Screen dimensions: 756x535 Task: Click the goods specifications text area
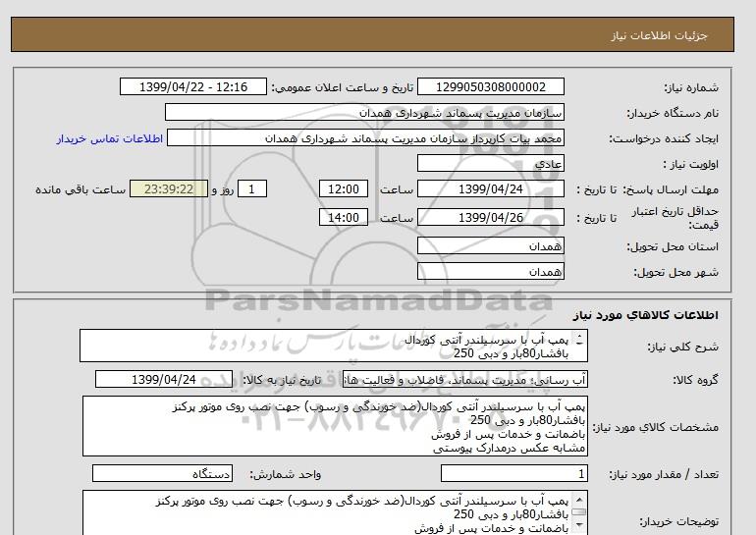pyautogui.click(x=335, y=426)
